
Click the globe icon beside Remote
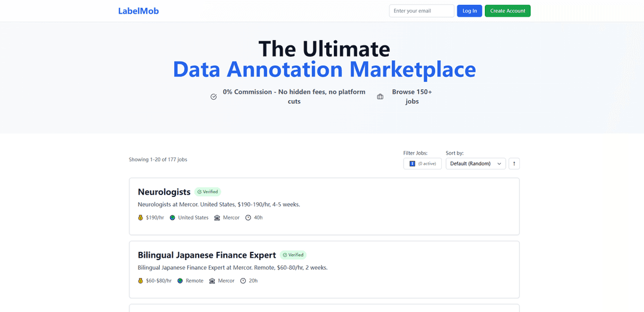(180, 281)
